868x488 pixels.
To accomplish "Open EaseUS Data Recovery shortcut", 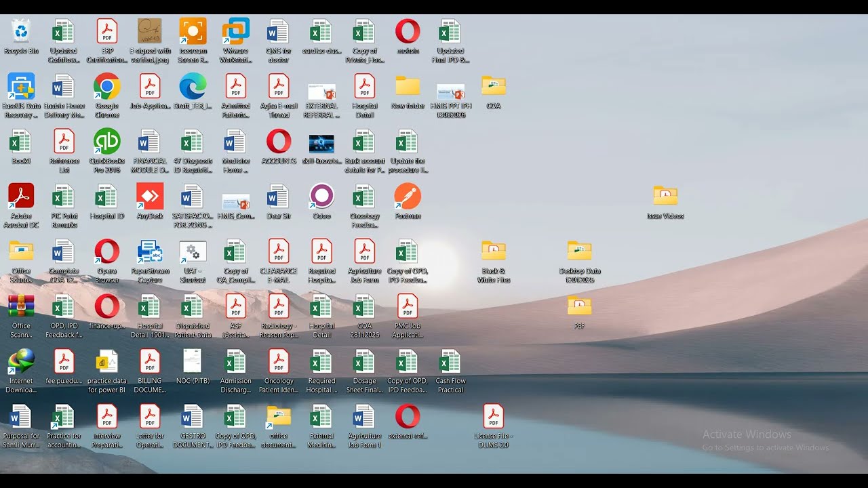I will click(x=21, y=86).
